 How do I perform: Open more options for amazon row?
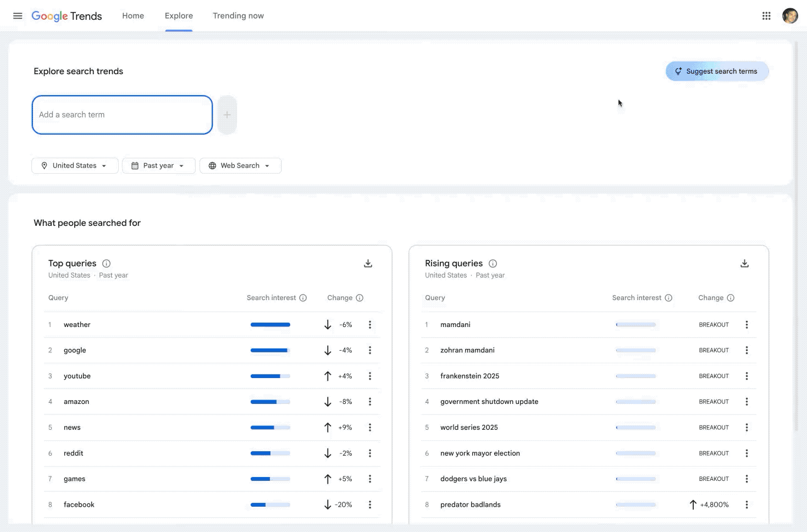370,402
